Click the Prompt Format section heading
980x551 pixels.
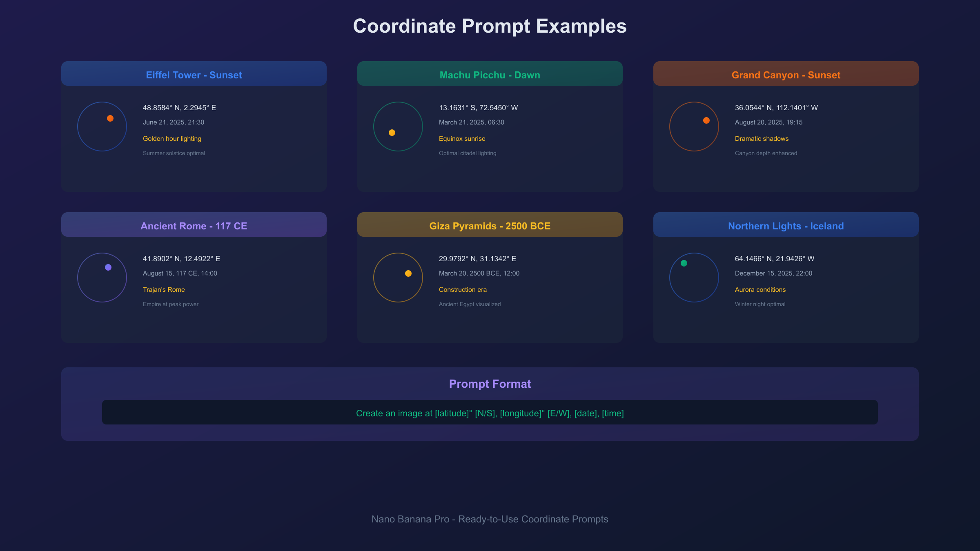tap(490, 384)
